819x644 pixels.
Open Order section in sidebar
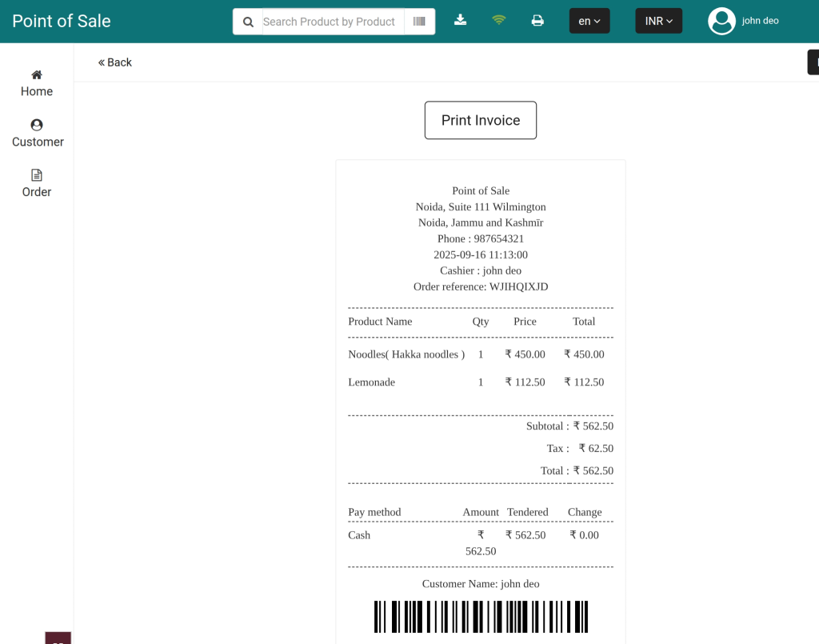point(37,184)
